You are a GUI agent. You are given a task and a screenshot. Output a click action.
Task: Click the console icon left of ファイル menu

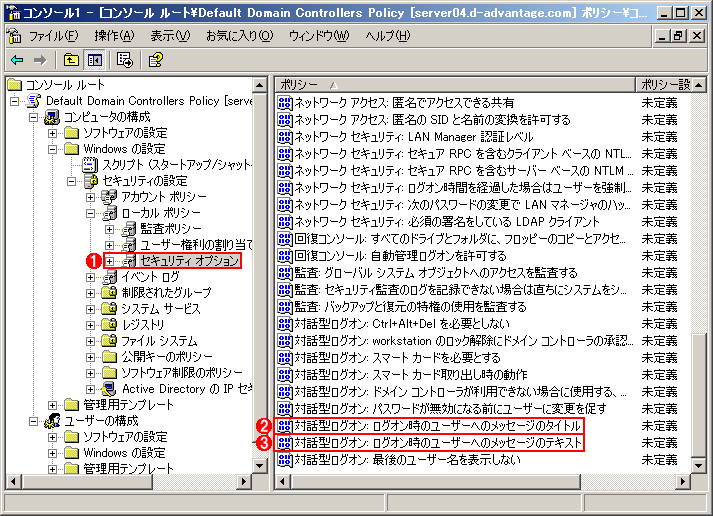(x=14, y=35)
